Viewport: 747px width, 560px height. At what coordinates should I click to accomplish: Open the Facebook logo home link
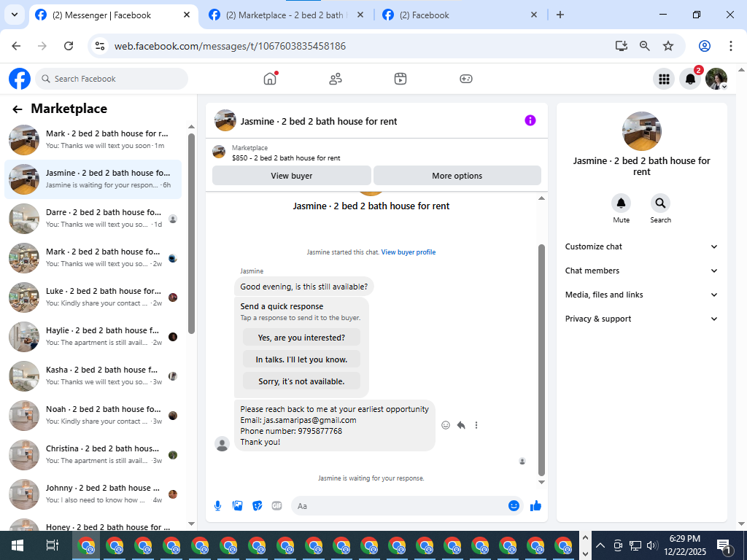(20, 79)
